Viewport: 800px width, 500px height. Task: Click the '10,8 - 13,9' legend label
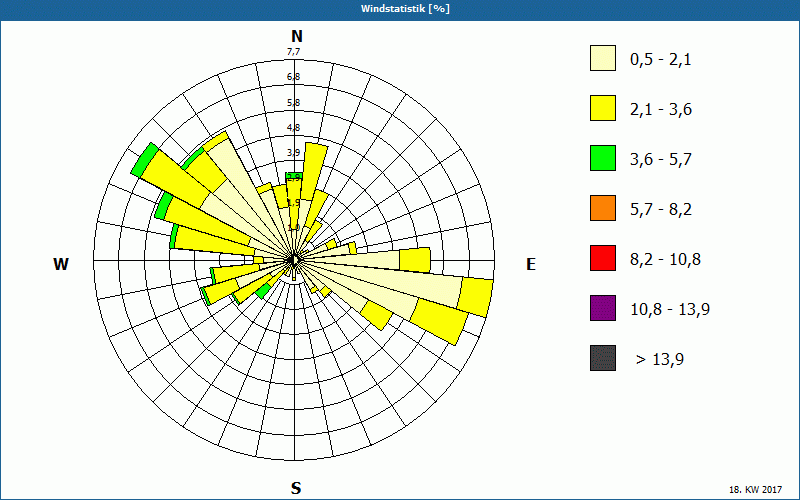coord(670,310)
